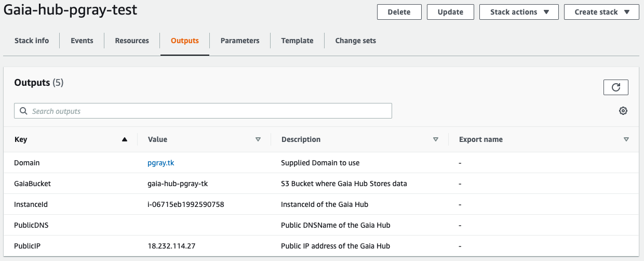
Task: Click the refresh outputs icon button
Action: [x=615, y=87]
